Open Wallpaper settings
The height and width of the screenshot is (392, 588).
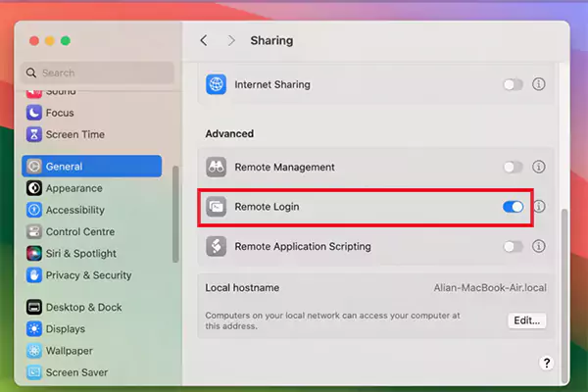pyautogui.click(x=91, y=351)
